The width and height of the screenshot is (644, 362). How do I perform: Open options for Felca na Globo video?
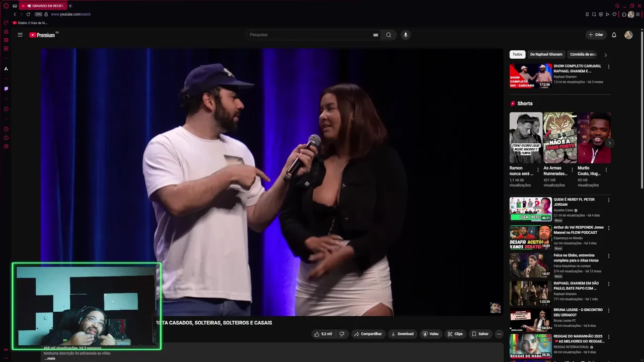(609, 256)
